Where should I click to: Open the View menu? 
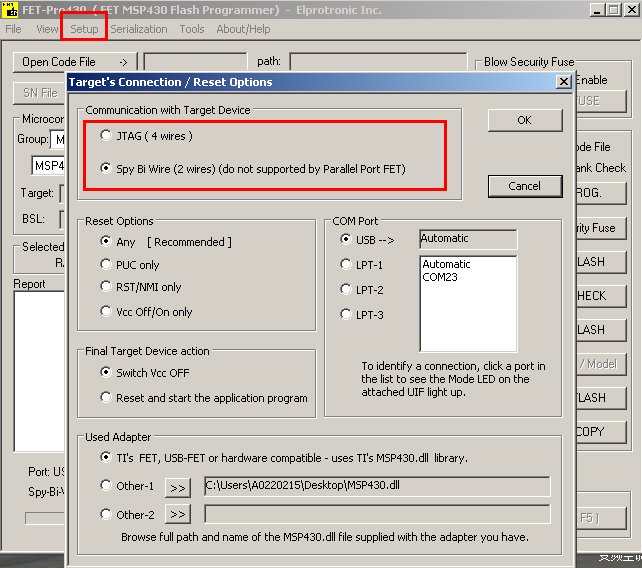[47, 29]
